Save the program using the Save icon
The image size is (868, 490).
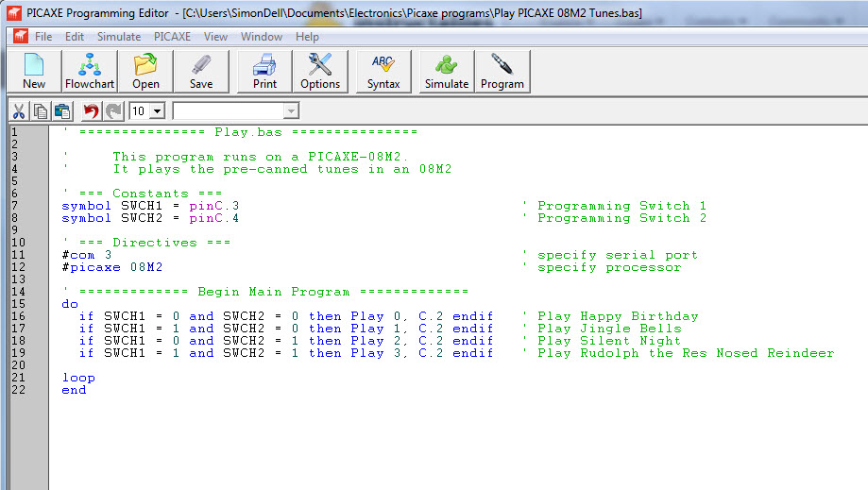(x=201, y=72)
